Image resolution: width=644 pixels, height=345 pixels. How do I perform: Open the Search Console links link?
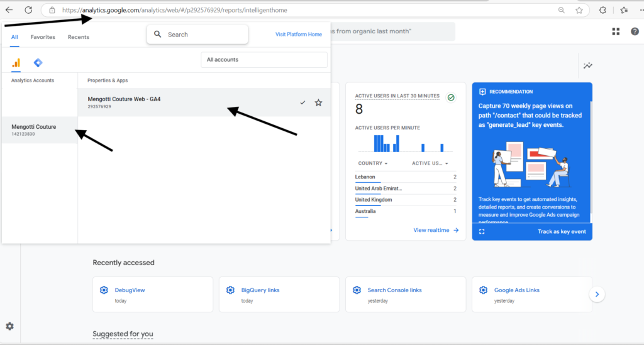395,290
